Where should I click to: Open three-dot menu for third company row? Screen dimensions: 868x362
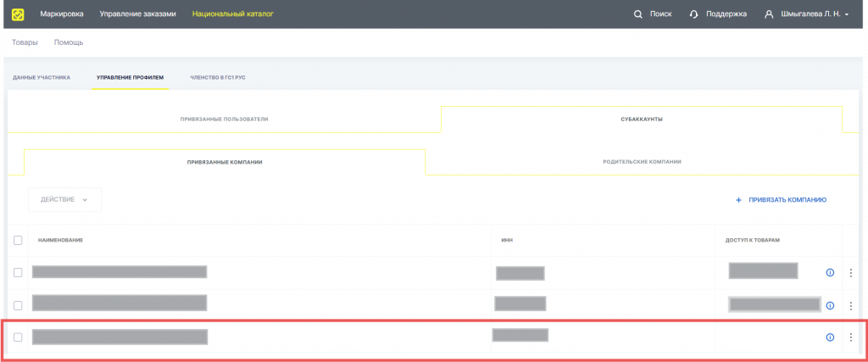pyautogui.click(x=851, y=337)
